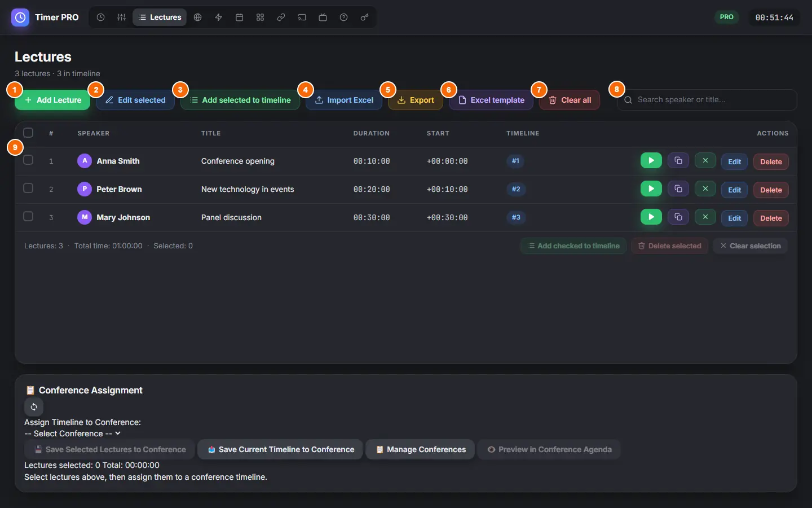Image resolution: width=812 pixels, height=508 pixels.
Task: Click Delete for Mary Johnson lecture
Action: click(771, 218)
